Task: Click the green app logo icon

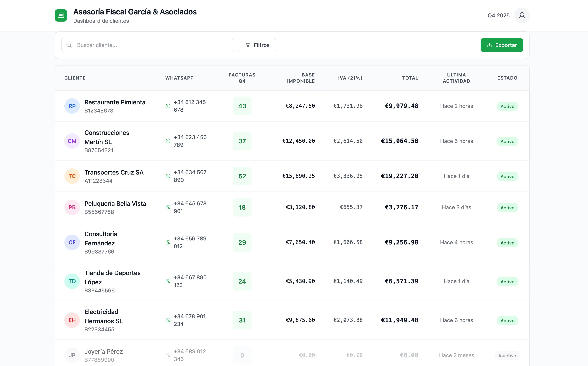Action: point(61,15)
